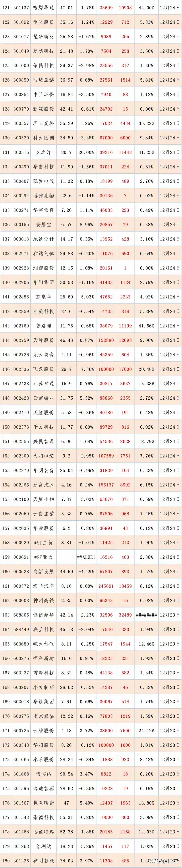Click stock code 002419

tap(21, 412)
